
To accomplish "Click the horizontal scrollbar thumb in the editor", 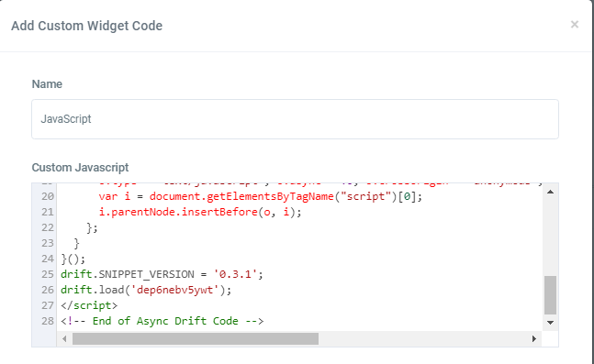I will pyautogui.click(x=196, y=338).
